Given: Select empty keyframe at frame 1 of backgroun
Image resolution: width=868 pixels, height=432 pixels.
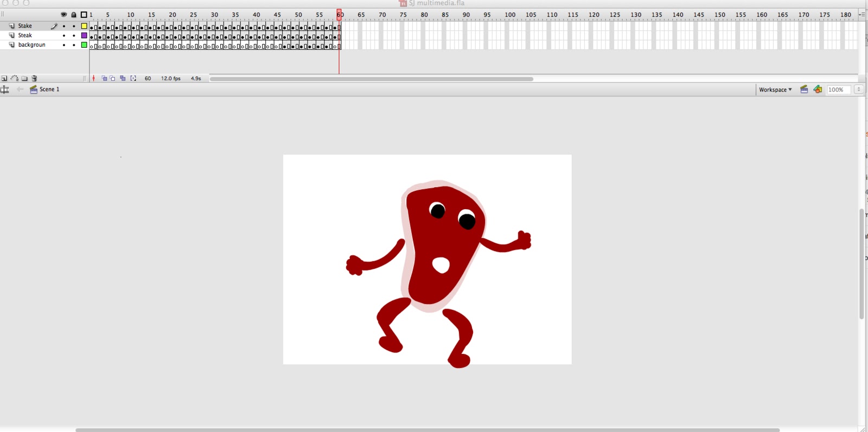Looking at the screenshot, I should (x=92, y=46).
